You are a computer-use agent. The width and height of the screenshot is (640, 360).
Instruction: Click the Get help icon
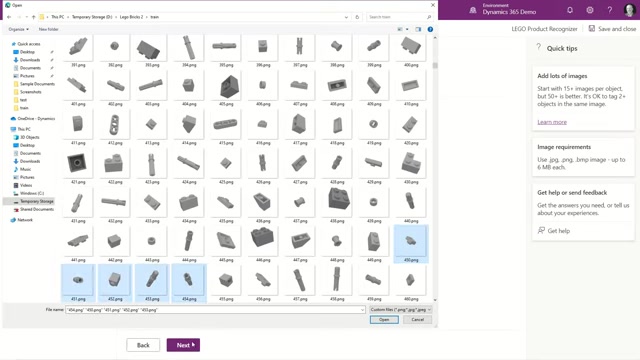pyautogui.click(x=541, y=231)
